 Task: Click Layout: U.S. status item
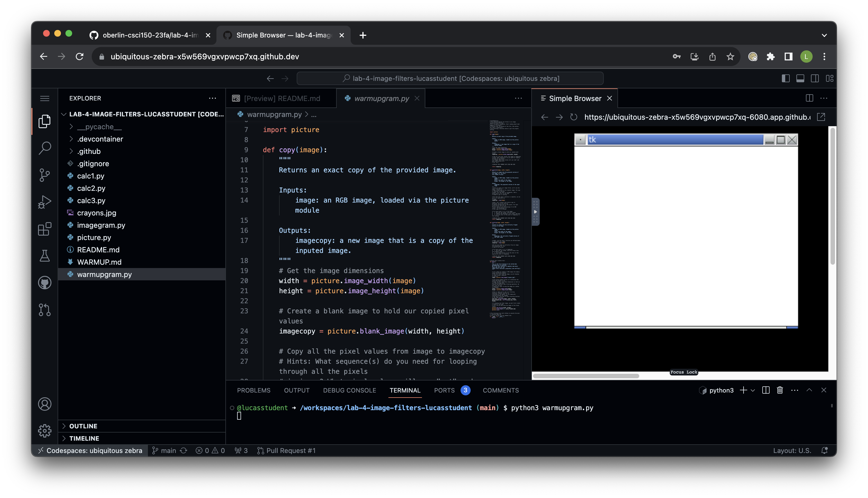pos(792,450)
